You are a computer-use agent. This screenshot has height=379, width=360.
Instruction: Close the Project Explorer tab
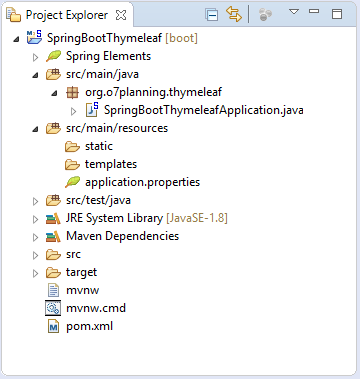(x=121, y=15)
